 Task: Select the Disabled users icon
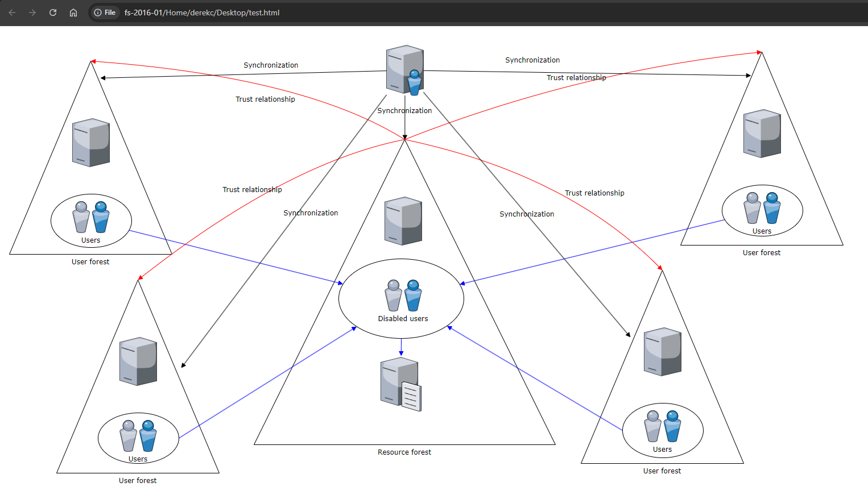(403, 295)
